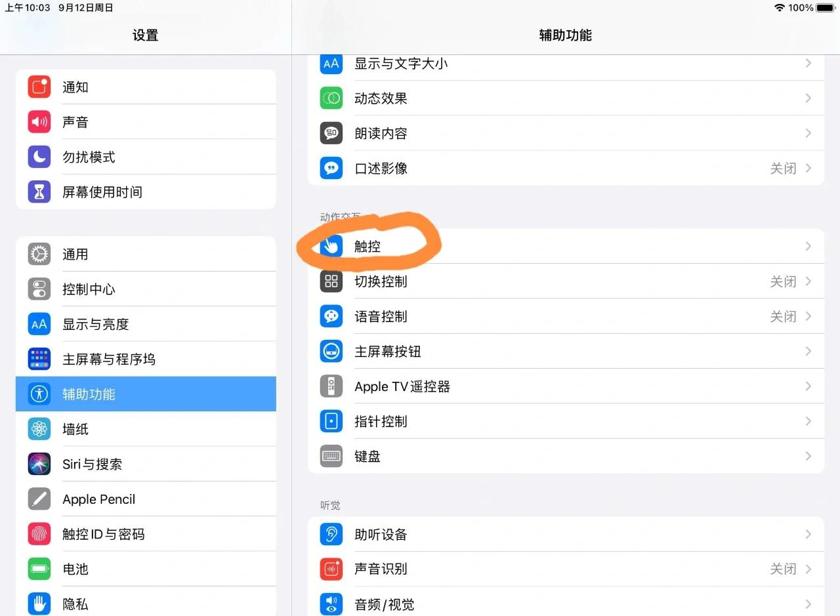840x616 pixels.
Task: Click the 勿扰模式 crescent moon icon
Action: [39, 157]
